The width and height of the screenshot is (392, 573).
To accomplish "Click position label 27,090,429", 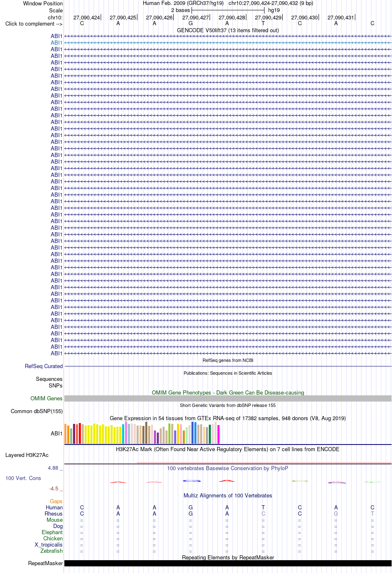I will [268, 17].
